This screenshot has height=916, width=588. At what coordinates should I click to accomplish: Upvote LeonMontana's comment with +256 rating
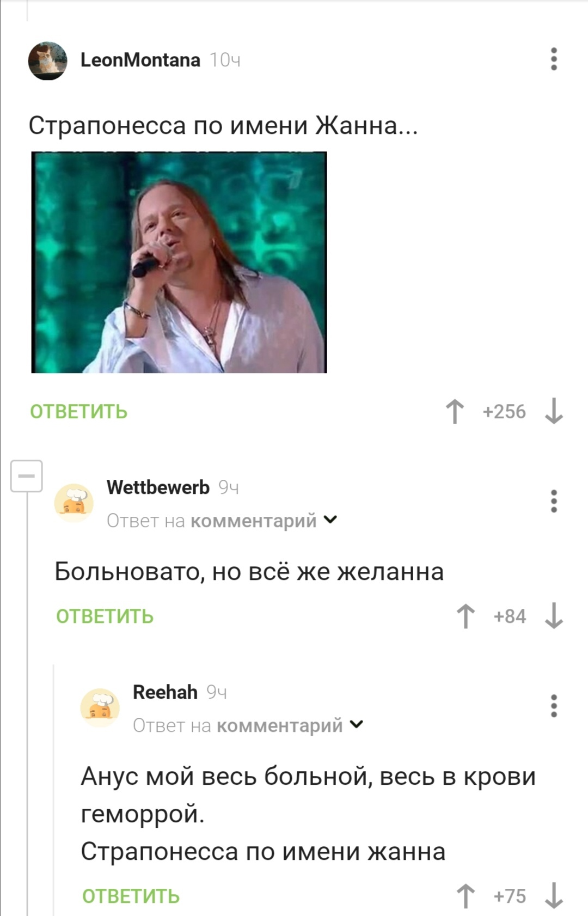pyautogui.click(x=455, y=411)
